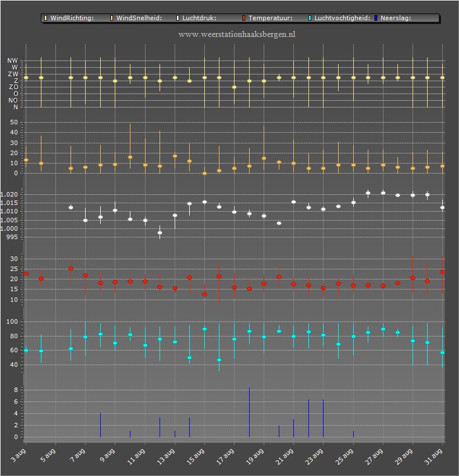Click the 9 aug date label

click(x=107, y=455)
